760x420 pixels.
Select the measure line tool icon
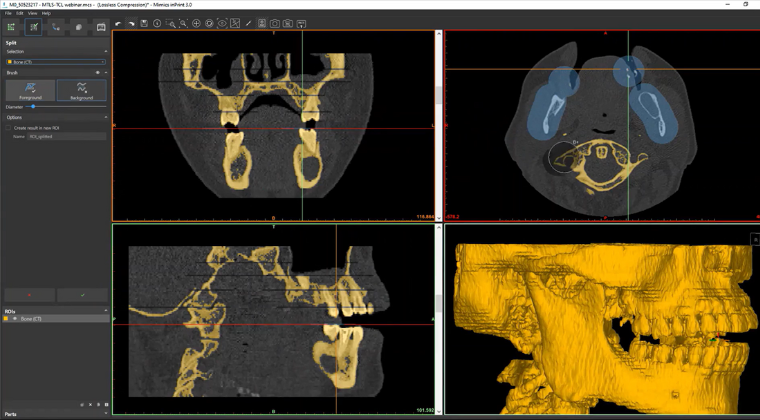pos(248,23)
